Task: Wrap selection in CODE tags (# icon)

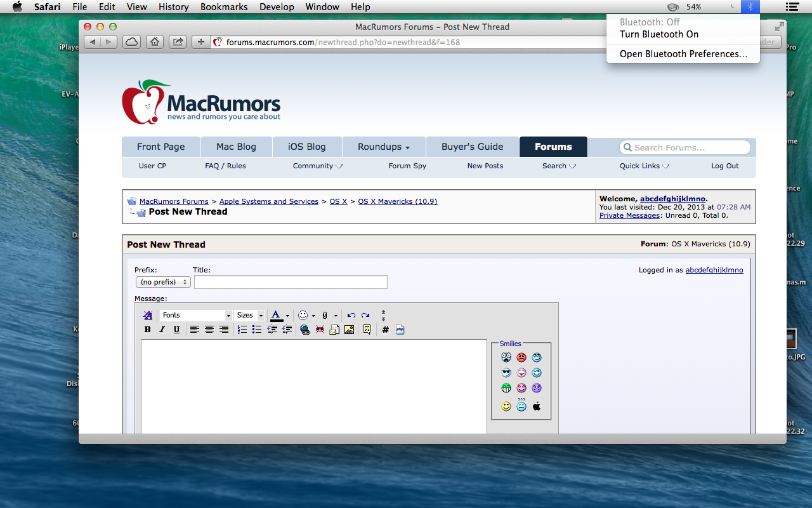Action: tap(385, 330)
